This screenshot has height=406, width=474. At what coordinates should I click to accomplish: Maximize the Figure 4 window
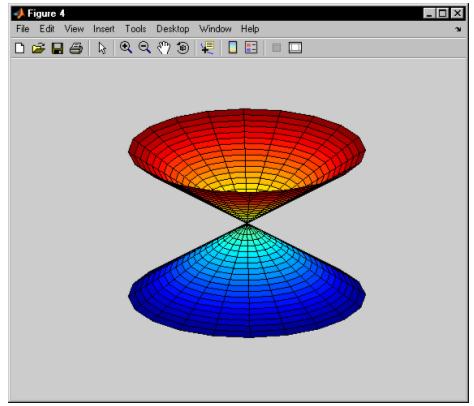tap(443, 14)
